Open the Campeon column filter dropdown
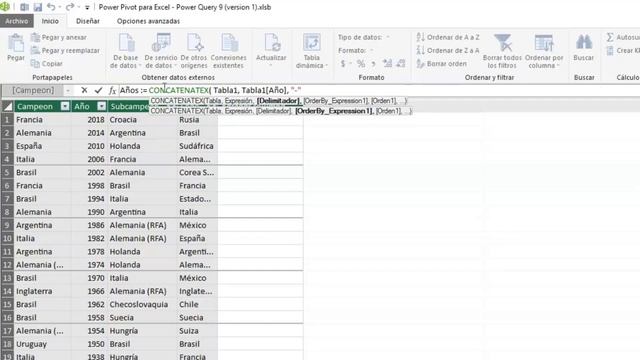The image size is (640, 360). coord(65,107)
